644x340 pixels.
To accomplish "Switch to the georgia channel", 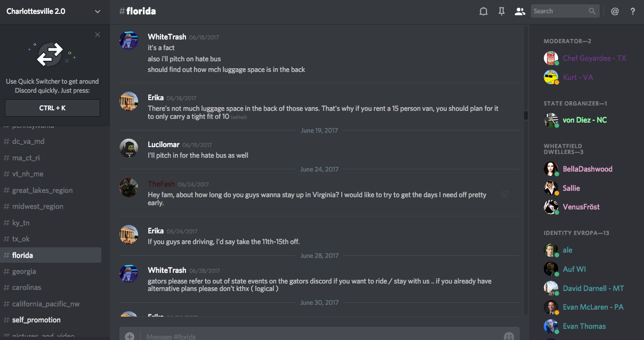I will pos(25,271).
